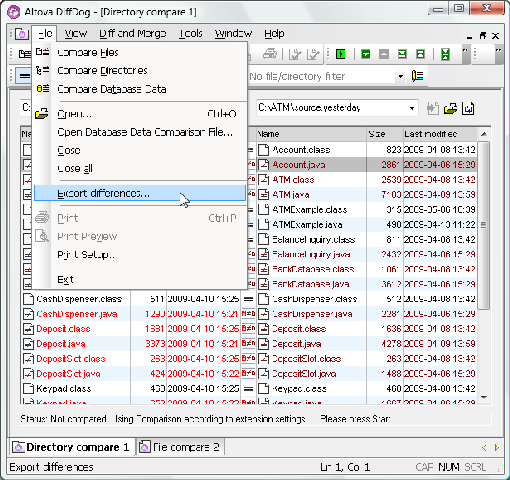Click the folder icon beside the Open... menu entry

coord(42,113)
